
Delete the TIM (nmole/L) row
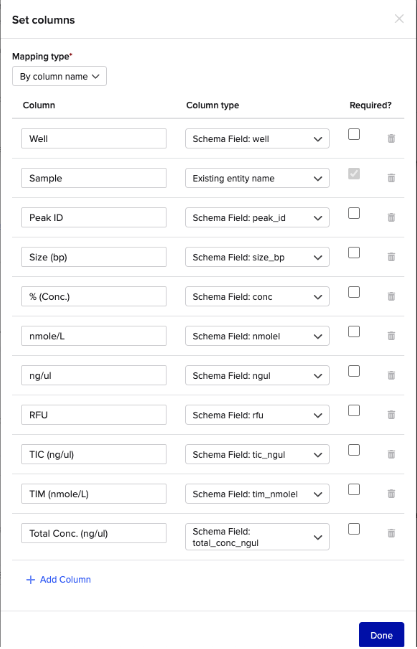tap(391, 494)
